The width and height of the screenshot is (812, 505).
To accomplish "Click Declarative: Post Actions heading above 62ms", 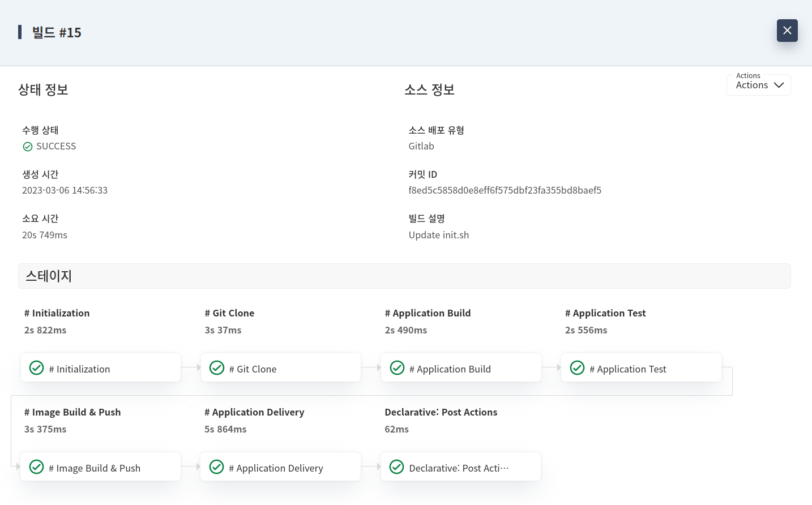I will (441, 412).
